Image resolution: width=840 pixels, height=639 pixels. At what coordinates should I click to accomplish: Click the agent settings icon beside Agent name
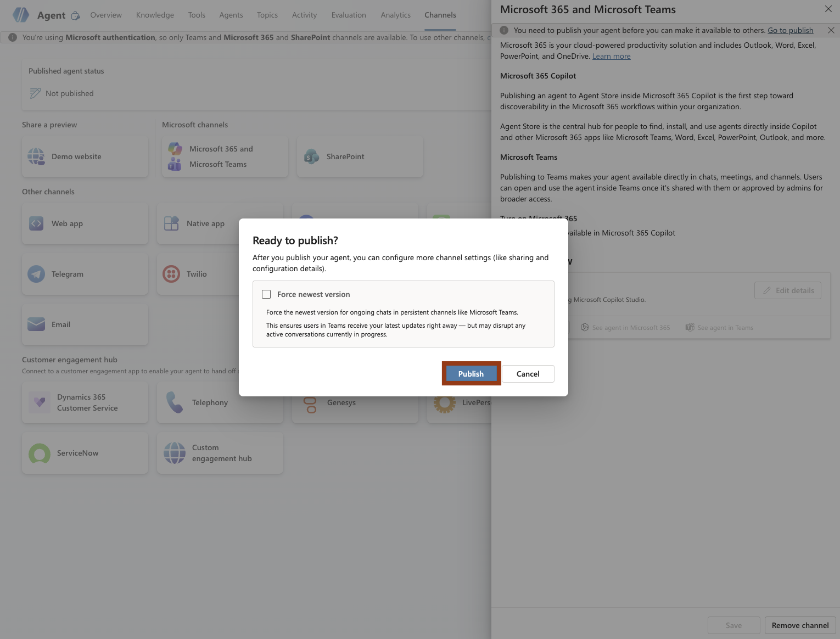point(76,15)
